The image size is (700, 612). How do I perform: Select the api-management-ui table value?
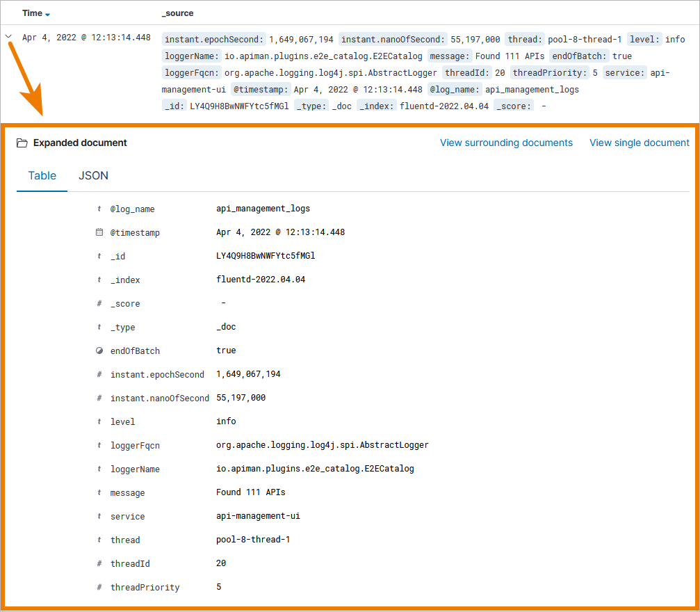click(258, 516)
